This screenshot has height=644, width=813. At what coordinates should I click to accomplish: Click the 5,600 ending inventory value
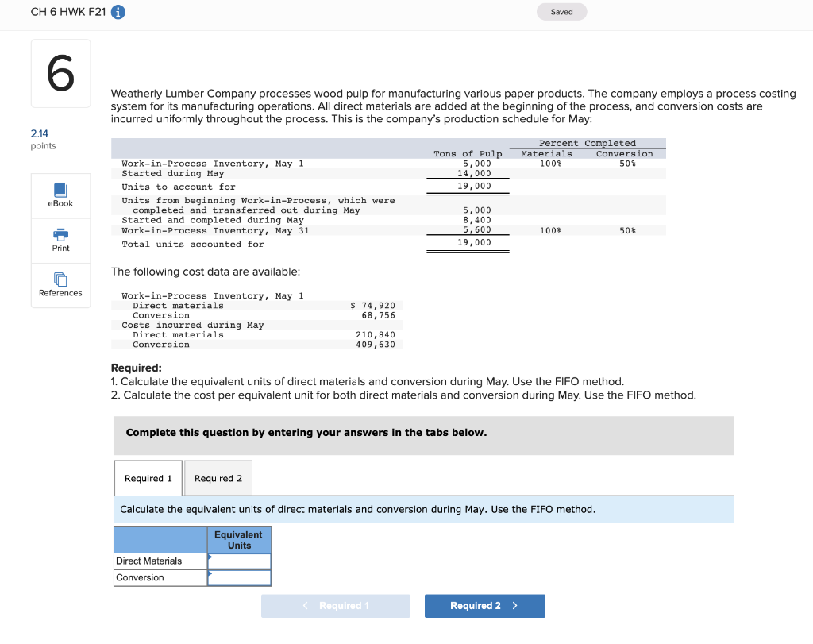[x=477, y=229]
